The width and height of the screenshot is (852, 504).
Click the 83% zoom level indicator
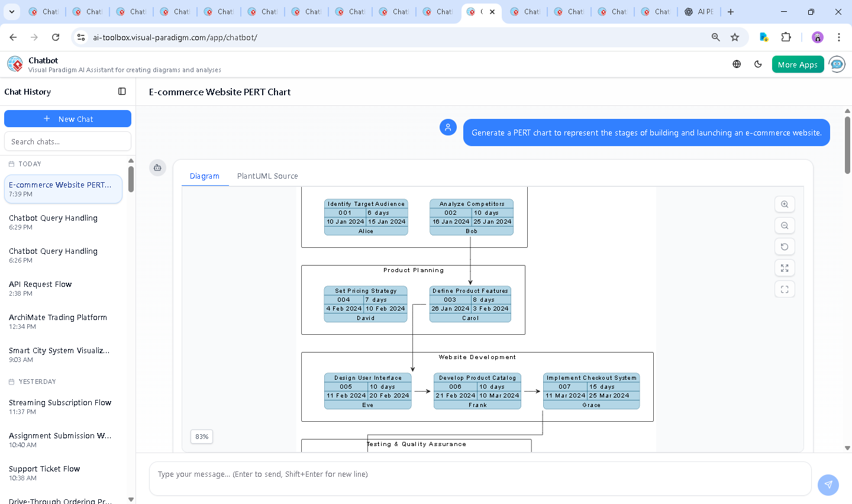[202, 437]
